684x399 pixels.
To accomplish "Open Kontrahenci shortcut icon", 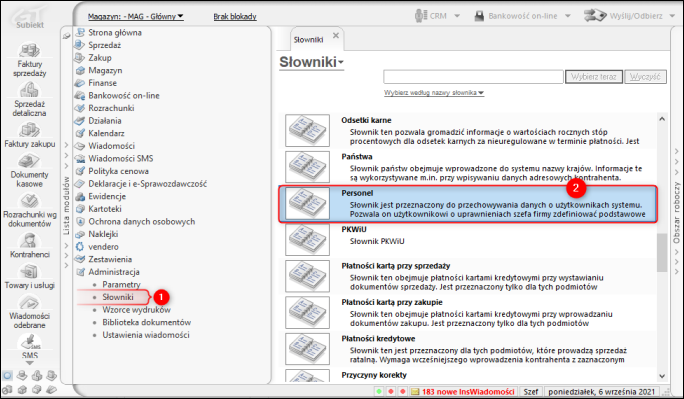I will coord(30,240).
